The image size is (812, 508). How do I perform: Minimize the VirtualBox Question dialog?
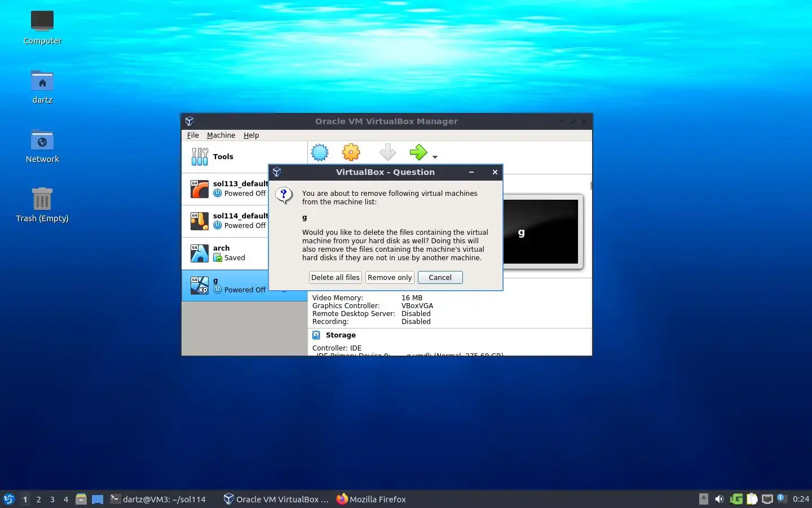(471, 172)
